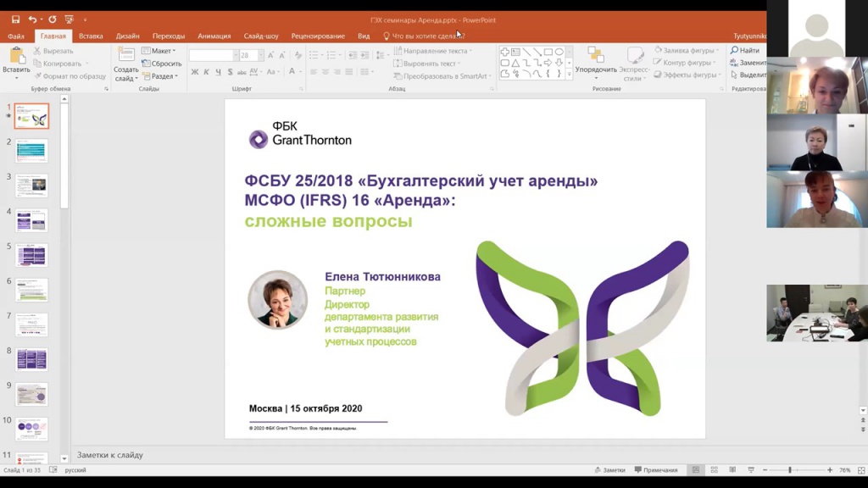Open Выровнять текст dropdown
The width and height of the screenshot is (868, 488).
coord(427,64)
